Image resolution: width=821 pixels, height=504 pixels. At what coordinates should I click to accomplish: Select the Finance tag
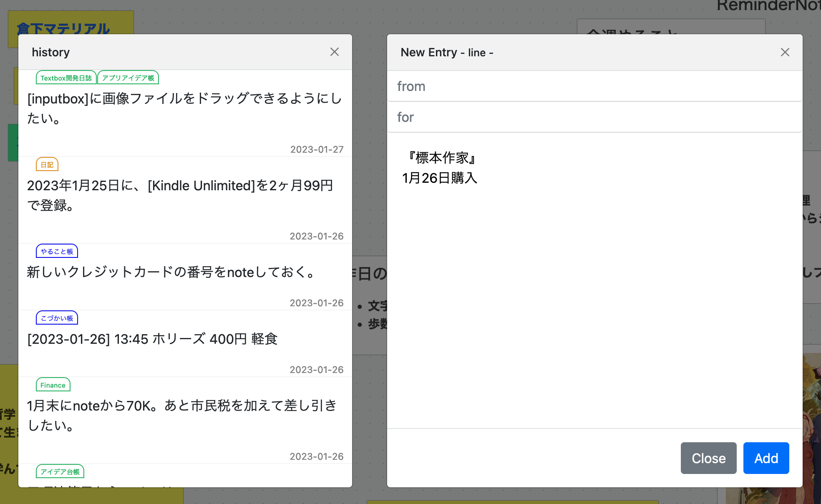(53, 385)
